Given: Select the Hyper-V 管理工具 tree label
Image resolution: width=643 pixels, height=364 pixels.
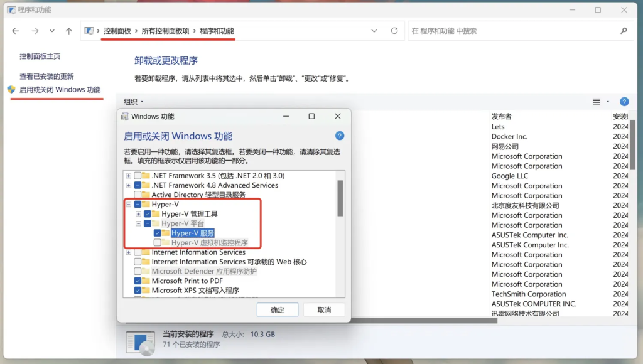Looking at the screenshot, I should pyautogui.click(x=190, y=213).
